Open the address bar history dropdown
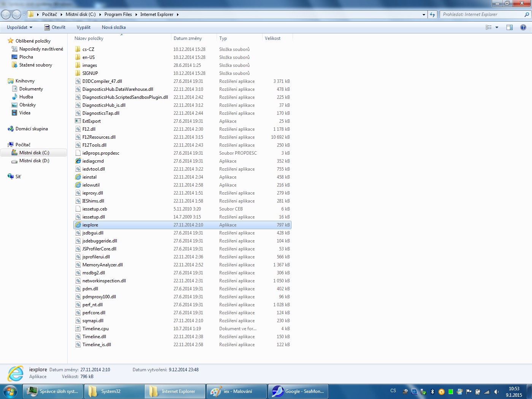 click(424, 14)
